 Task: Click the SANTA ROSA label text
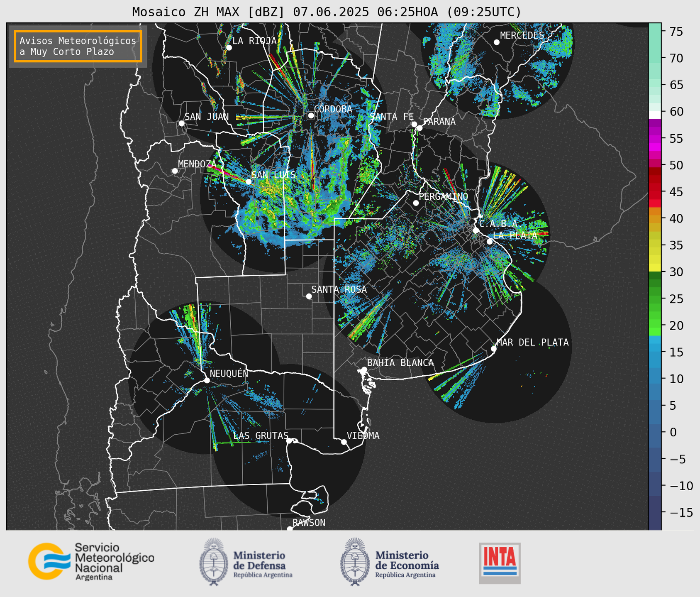(339, 289)
